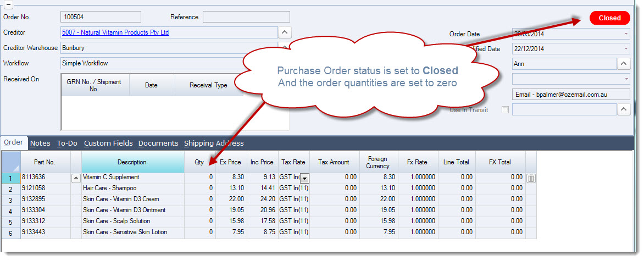Click Vitamin C Supplement description cell

pyautogui.click(x=132, y=177)
